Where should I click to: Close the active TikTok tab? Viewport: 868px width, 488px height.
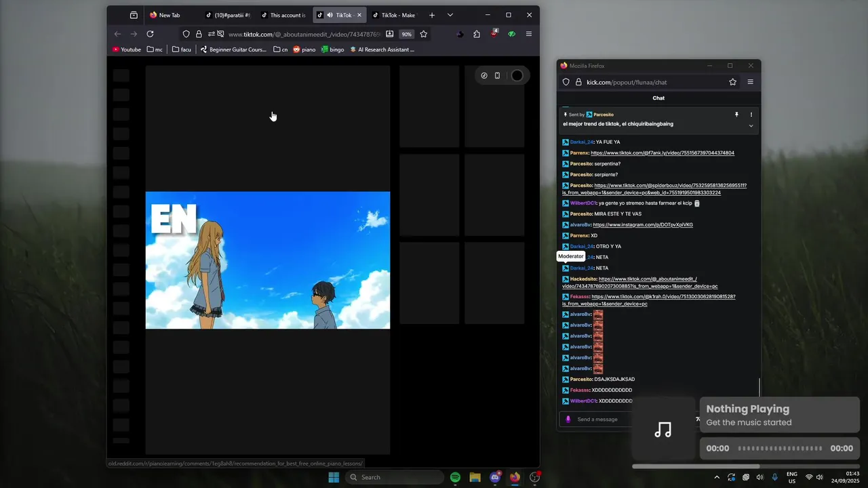(x=359, y=15)
